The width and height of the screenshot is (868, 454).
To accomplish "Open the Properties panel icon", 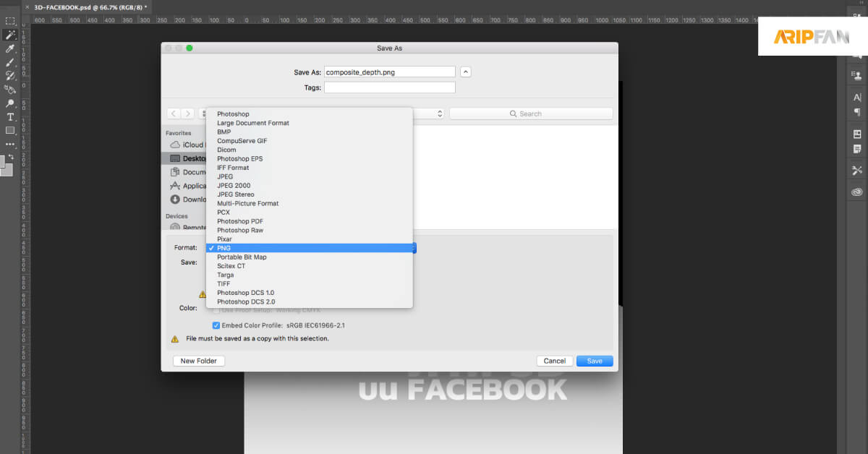I will click(857, 134).
